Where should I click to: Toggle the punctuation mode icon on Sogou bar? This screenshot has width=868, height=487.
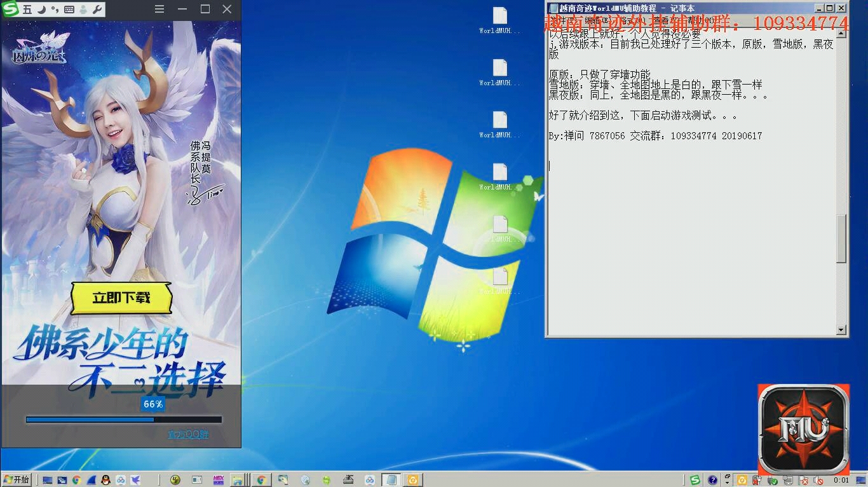55,10
